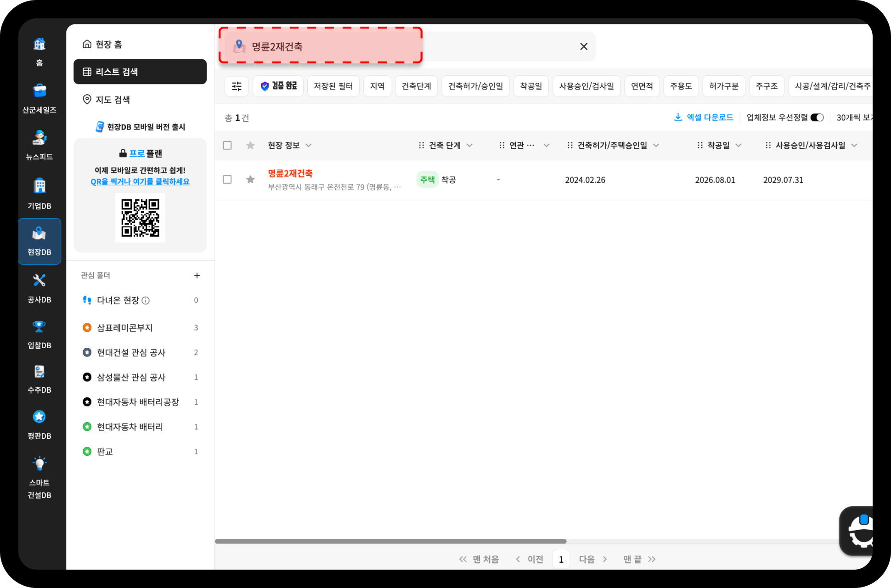Screen dimensions: 891x588
Task: Click the star icon in table header
Action: (x=250, y=145)
